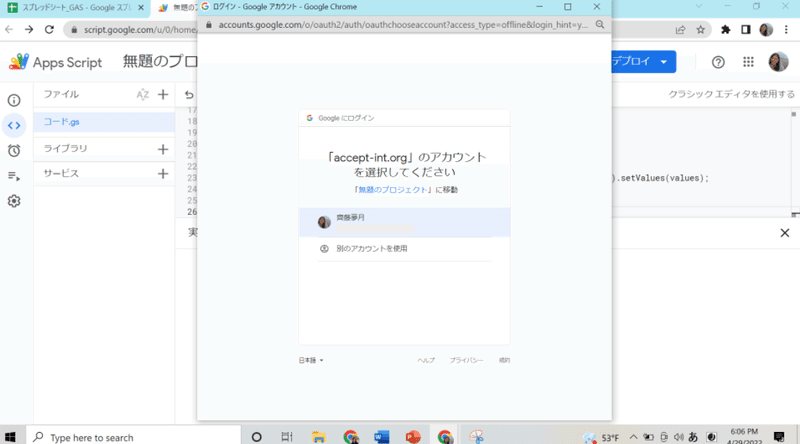Toggle the Japanese IME あ indicator
This screenshot has width=800, height=444.
point(693,437)
